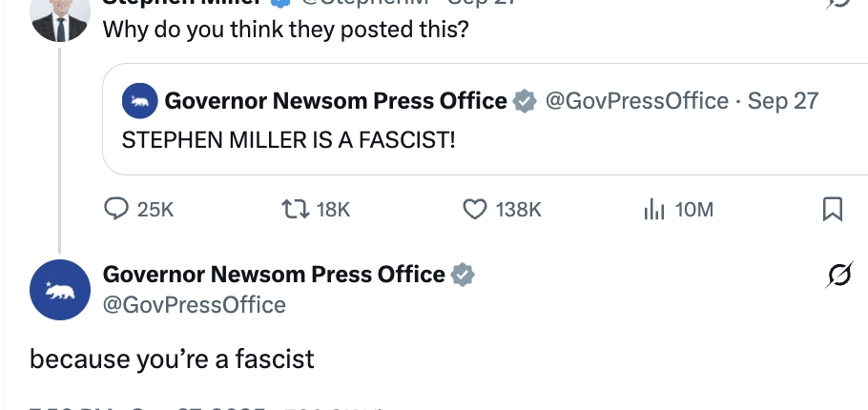Click small bear avatar in quoted post
Image resolution: width=868 pixels, height=410 pixels.
tap(141, 101)
